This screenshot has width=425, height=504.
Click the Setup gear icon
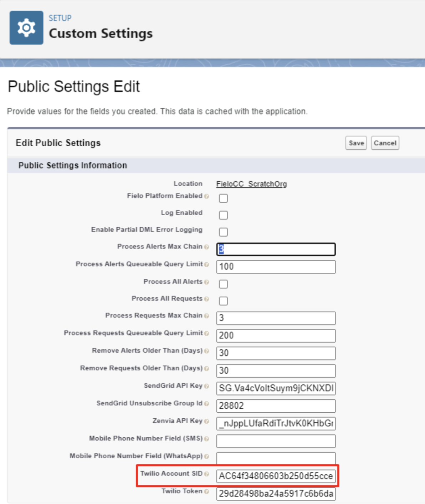pos(26,27)
